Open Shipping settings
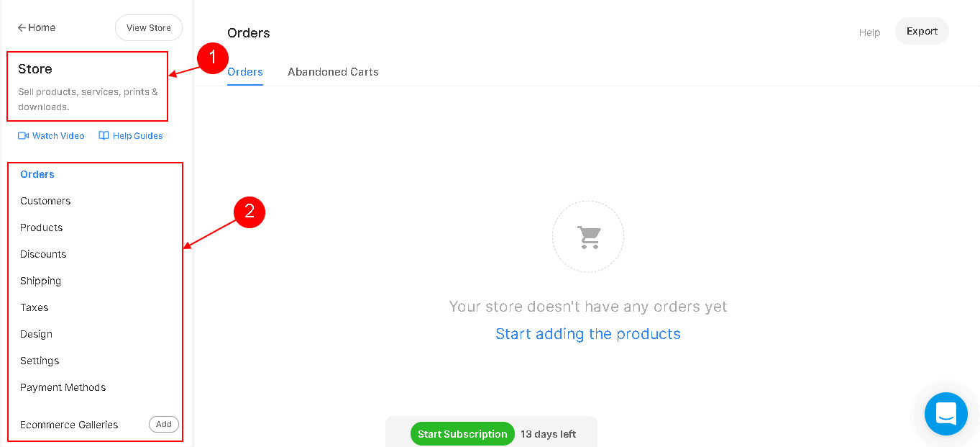This screenshot has height=447, width=980. point(40,281)
